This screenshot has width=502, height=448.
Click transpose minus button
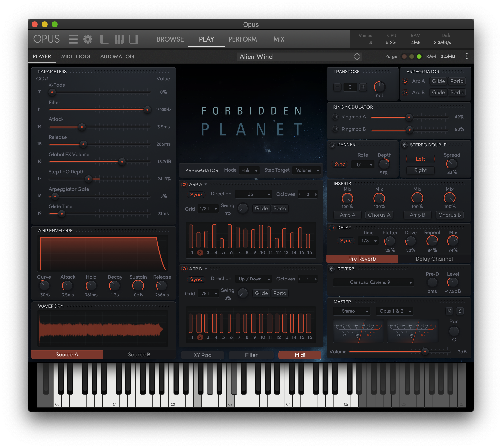337,87
